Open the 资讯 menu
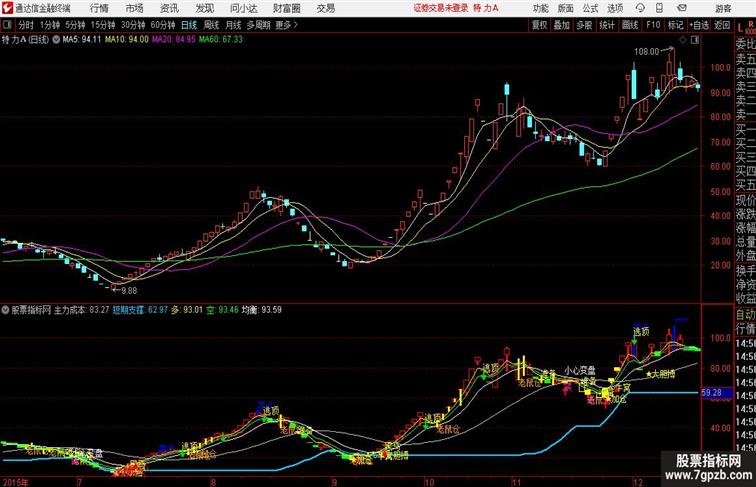 [x=169, y=8]
